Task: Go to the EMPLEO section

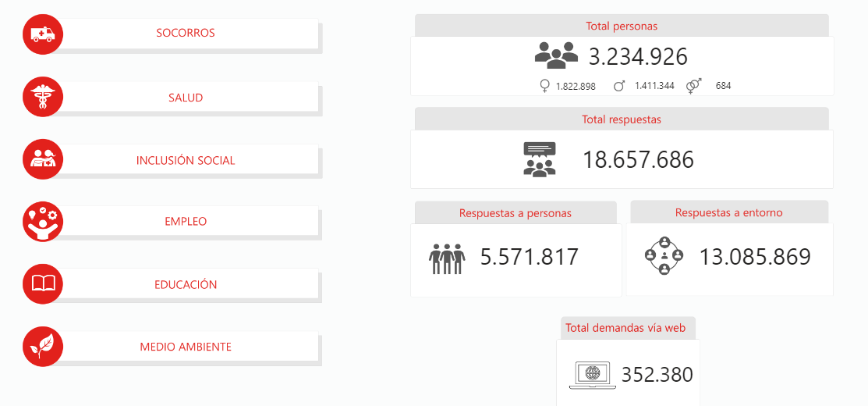Action: pos(186,221)
